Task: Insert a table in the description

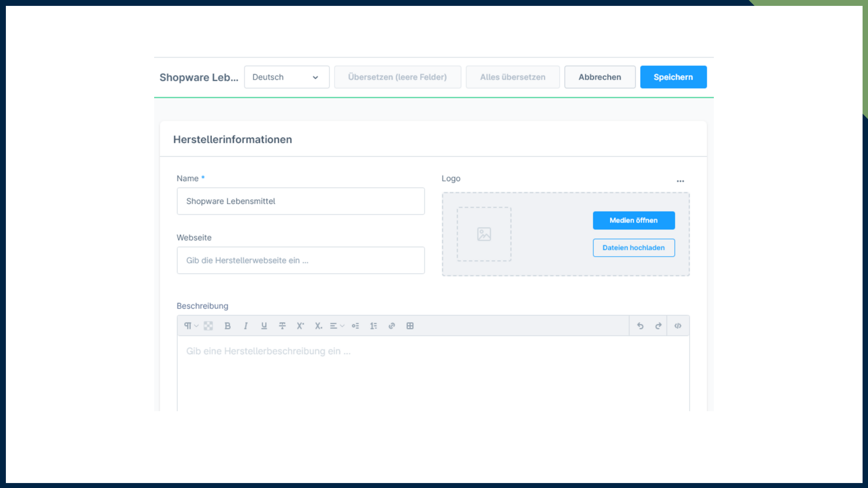Action: tap(410, 326)
